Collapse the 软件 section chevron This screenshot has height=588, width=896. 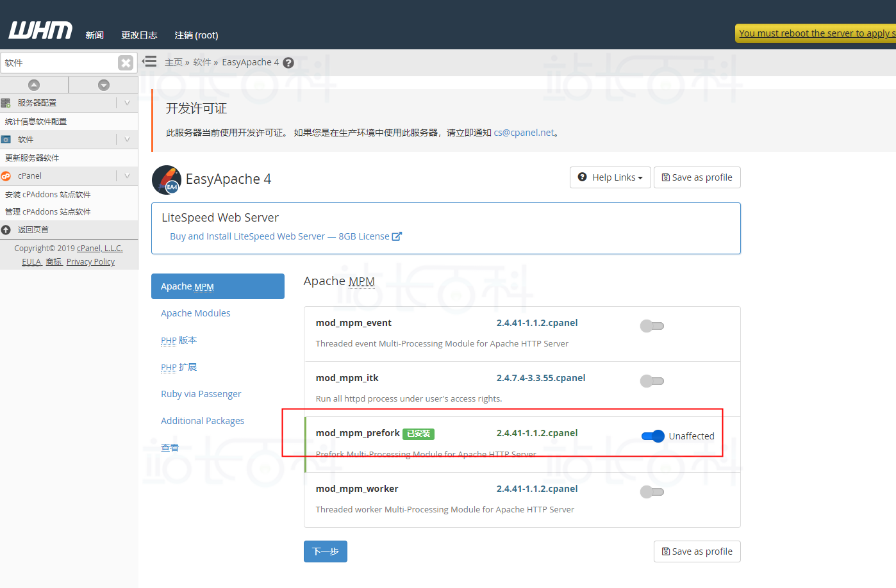[x=127, y=140]
